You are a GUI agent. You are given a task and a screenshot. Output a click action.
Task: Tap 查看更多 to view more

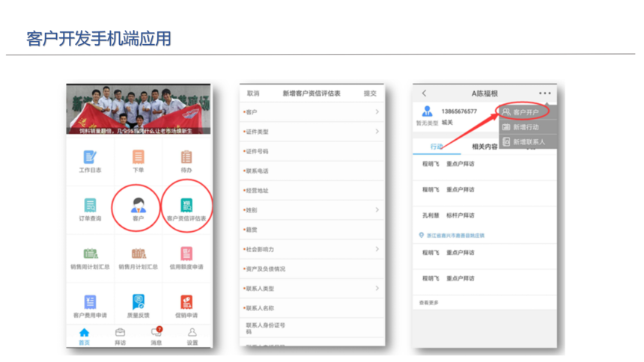429,302
